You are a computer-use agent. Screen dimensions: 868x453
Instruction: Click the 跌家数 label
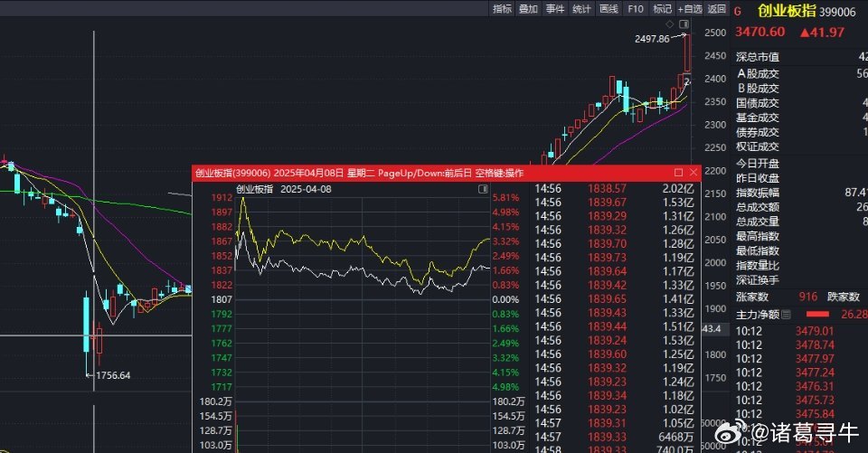coord(843,297)
